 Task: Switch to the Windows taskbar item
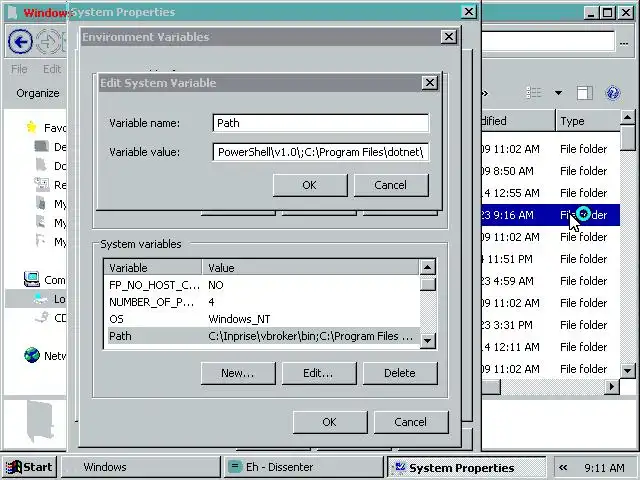pyautogui.click(x=141, y=467)
